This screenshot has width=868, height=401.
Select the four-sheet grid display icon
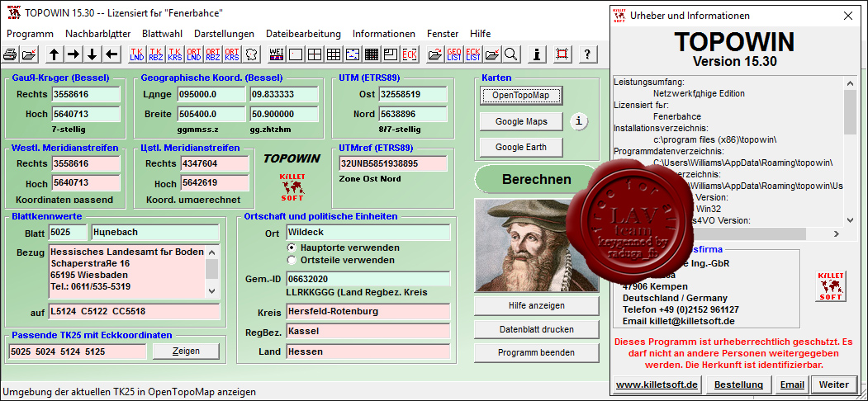315,54
